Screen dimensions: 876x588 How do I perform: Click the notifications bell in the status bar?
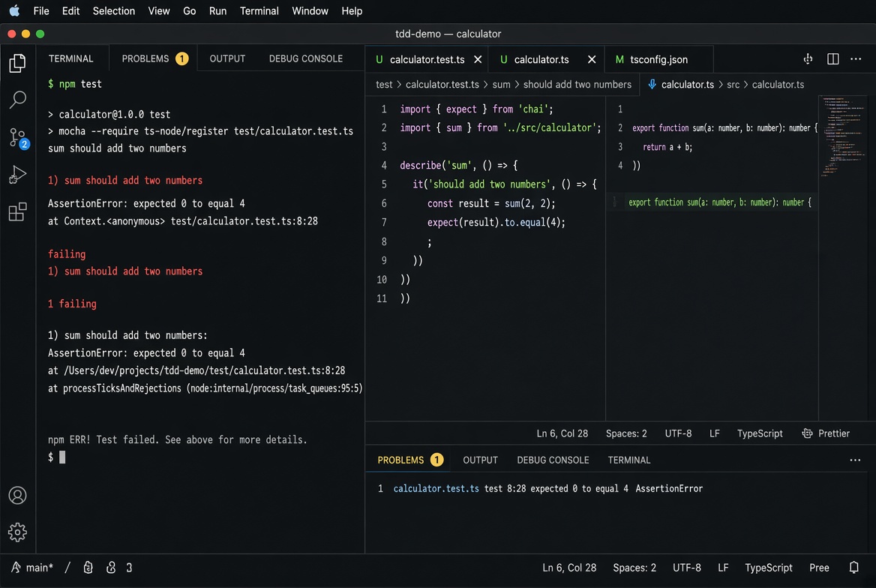pyautogui.click(x=853, y=567)
